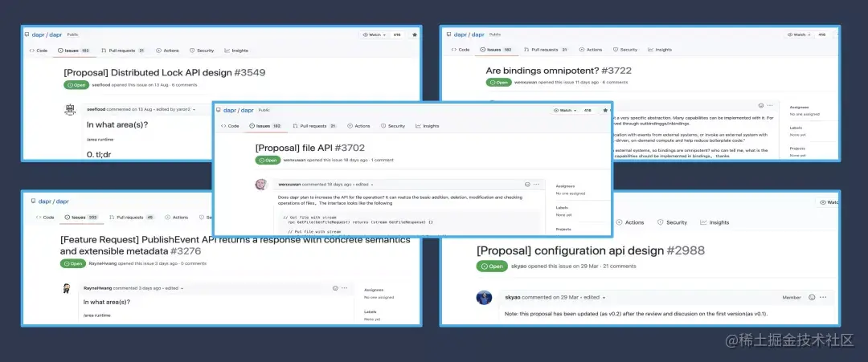Viewport: 868px width, 362px height.
Task: Open Assignees section in bindings #3722 sidebar
Action: [x=800, y=108]
